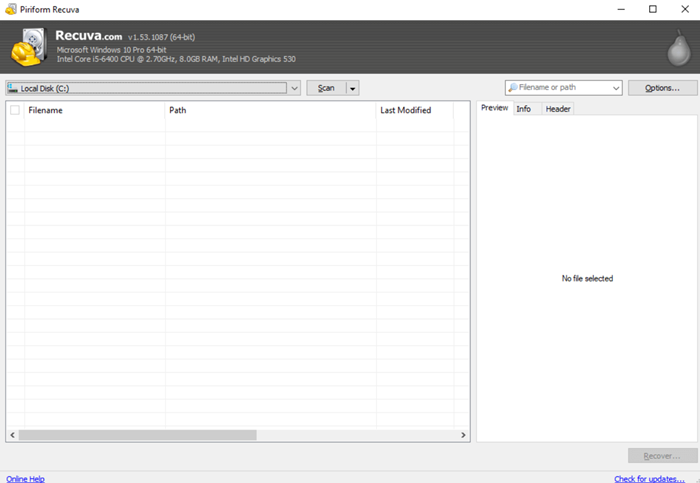Click the Piriform pear logo

click(x=679, y=48)
